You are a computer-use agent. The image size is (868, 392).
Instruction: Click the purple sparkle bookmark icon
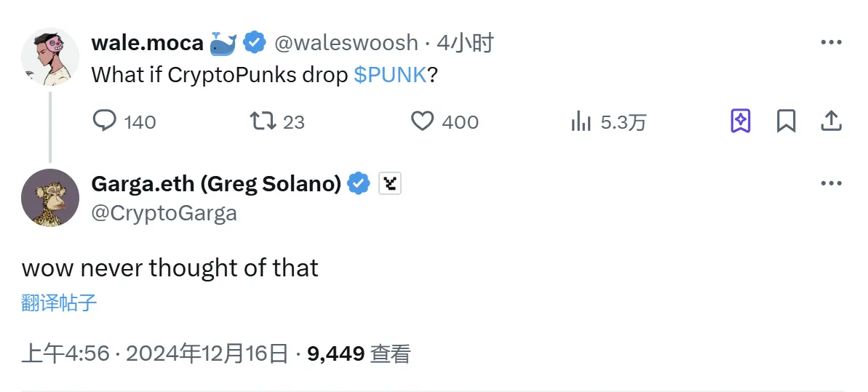point(741,121)
